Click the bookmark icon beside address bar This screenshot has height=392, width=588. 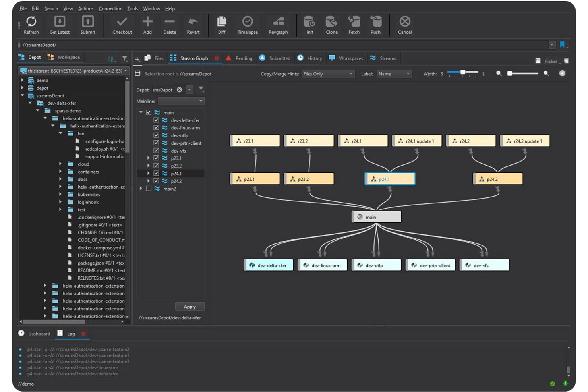point(562,45)
